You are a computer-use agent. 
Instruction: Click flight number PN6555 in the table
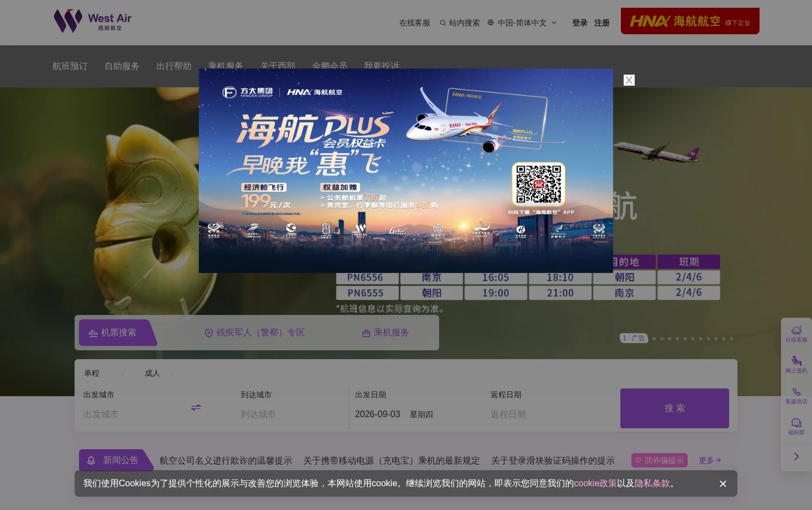365,293
